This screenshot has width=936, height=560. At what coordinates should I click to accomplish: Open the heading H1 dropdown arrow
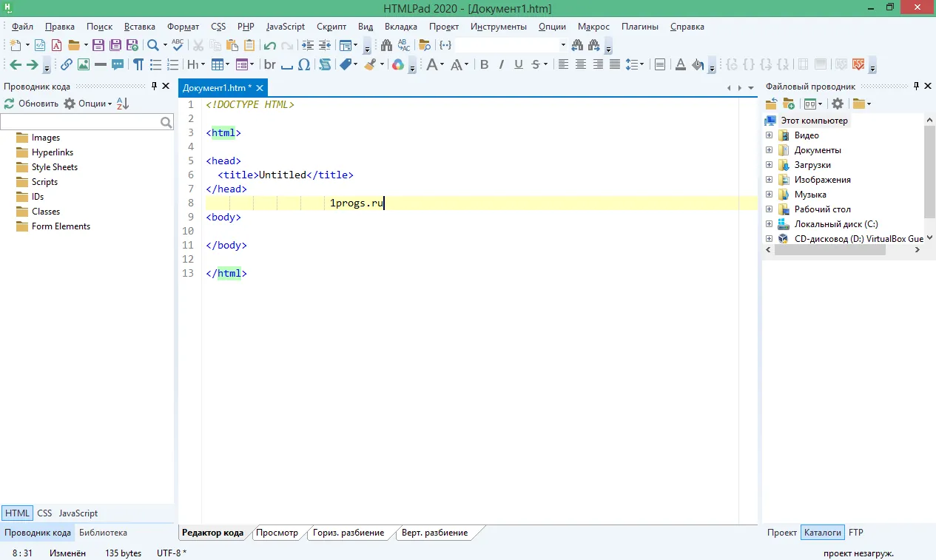tap(203, 64)
